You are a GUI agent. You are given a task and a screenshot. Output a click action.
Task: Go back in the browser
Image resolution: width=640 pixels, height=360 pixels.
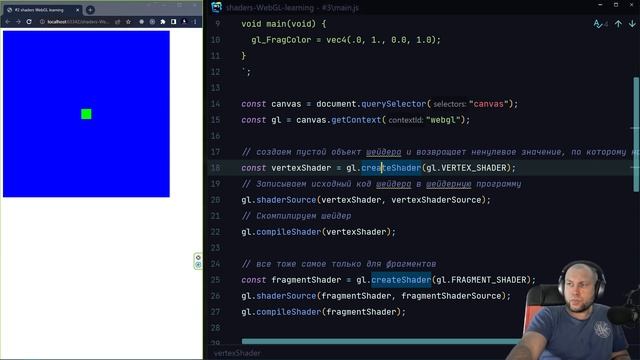coord(8,22)
